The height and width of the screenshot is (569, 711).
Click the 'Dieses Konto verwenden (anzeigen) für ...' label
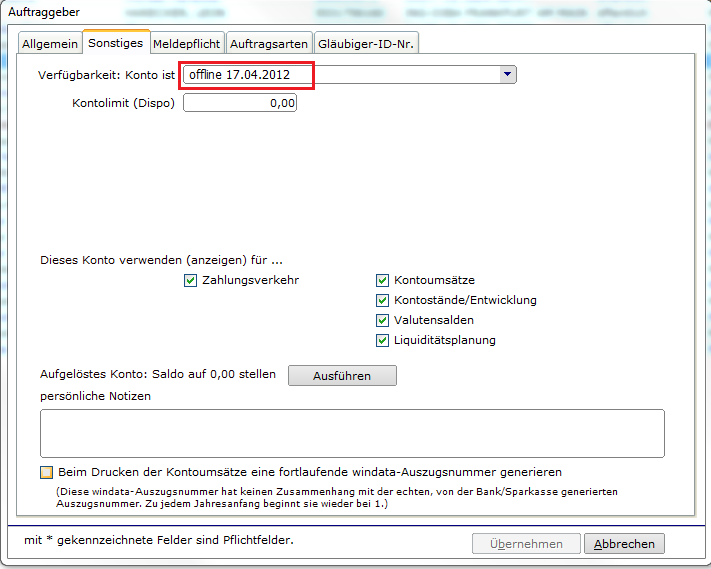tap(161, 260)
